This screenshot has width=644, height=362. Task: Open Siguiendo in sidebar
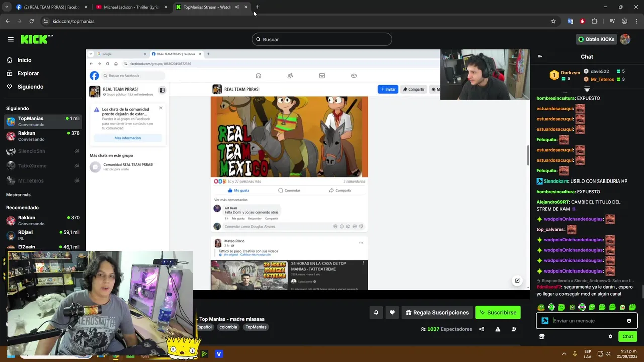point(25,87)
